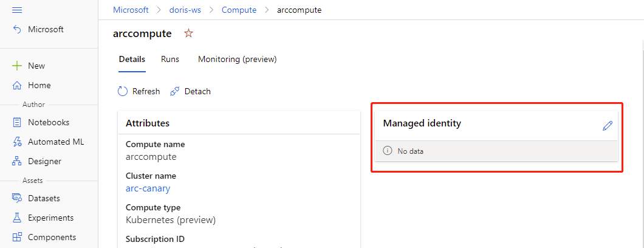Image resolution: width=644 pixels, height=248 pixels.
Task: Open Components in the sidebar
Action: click(x=52, y=237)
